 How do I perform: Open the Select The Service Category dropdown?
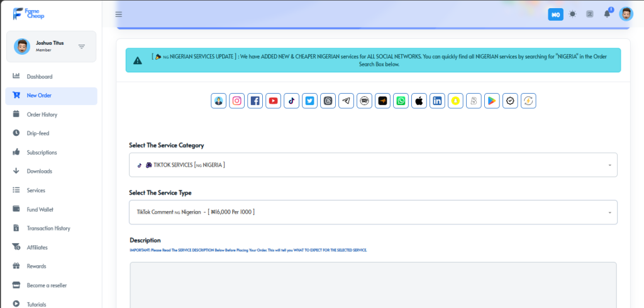pyautogui.click(x=373, y=165)
